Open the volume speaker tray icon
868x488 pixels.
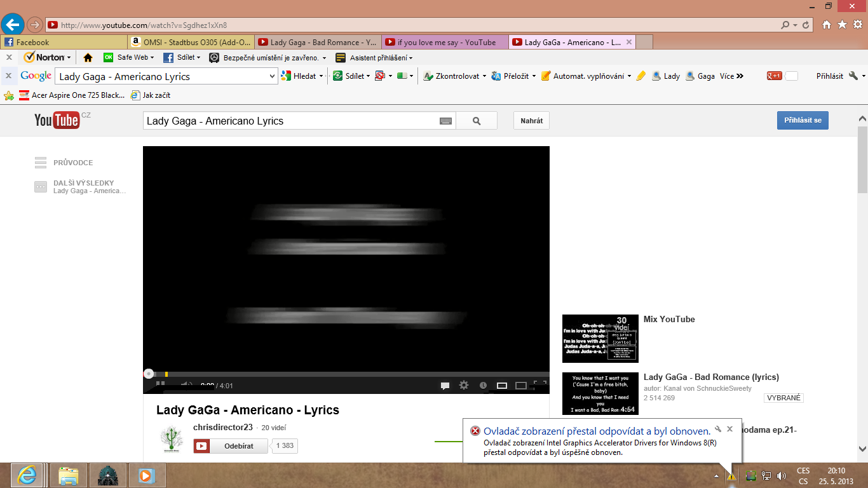click(x=781, y=476)
